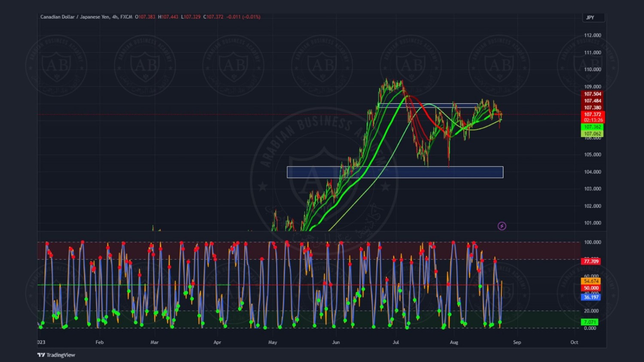The height and width of the screenshot is (362, 644).
Task: Click the red 50.000 midline label
Action: click(591, 288)
